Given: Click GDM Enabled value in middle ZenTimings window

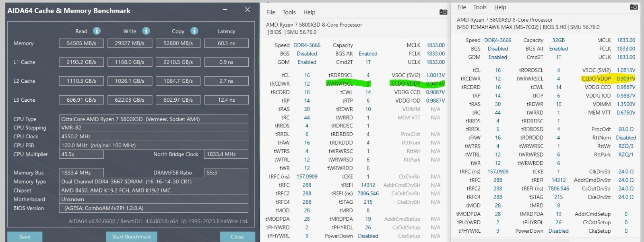Looking at the screenshot, I should 307,62.
